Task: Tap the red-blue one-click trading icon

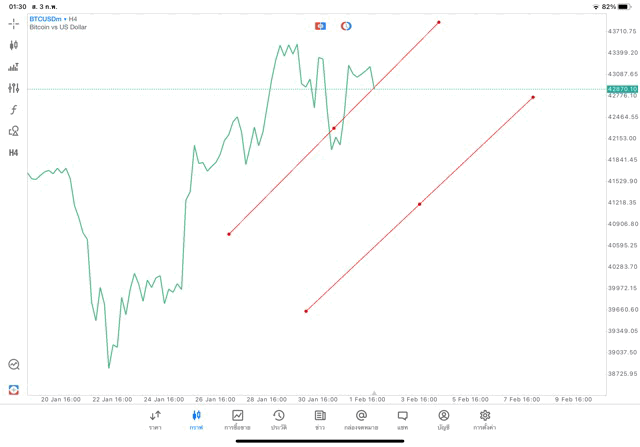Action: [320, 25]
